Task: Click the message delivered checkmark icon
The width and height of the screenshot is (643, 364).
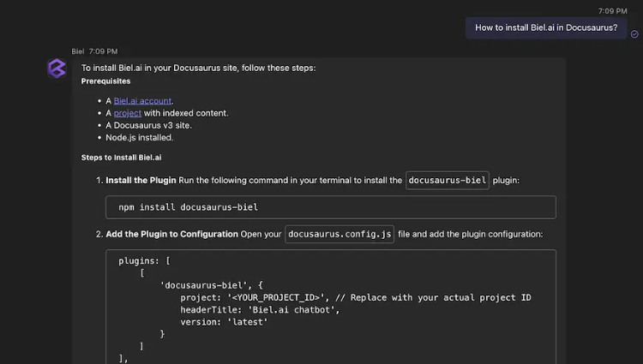Action: click(634, 34)
